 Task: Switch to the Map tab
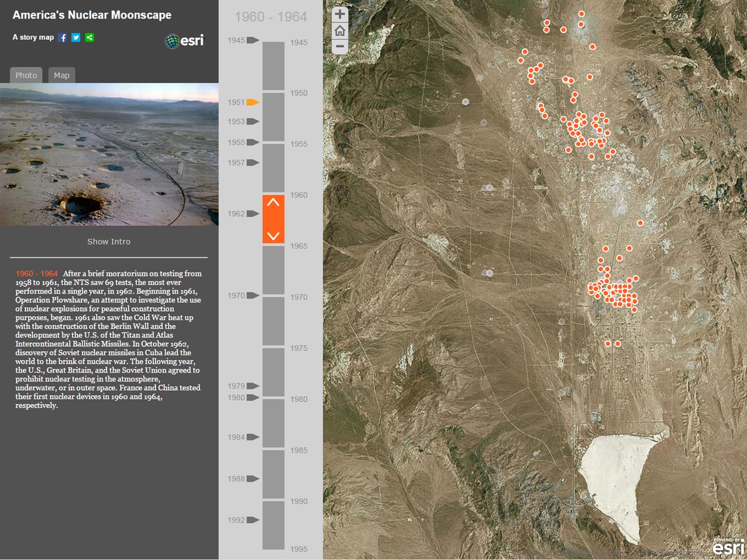[x=62, y=75]
